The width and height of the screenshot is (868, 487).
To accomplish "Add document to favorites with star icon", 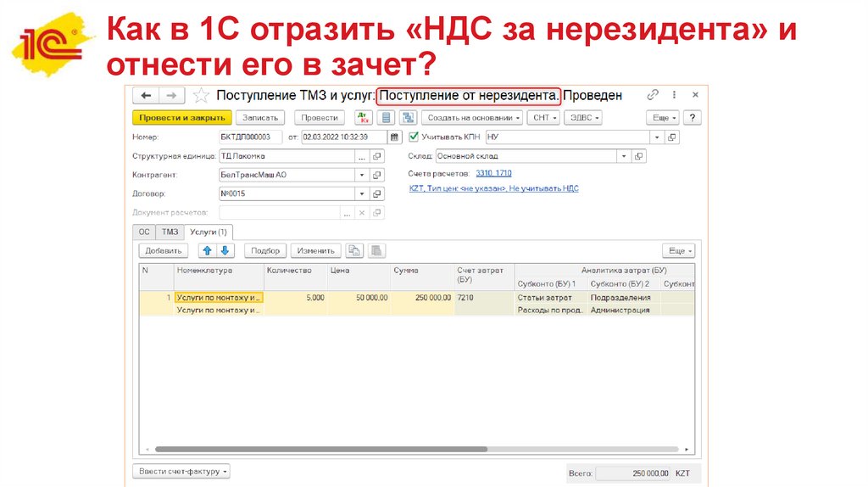I will click(x=200, y=96).
